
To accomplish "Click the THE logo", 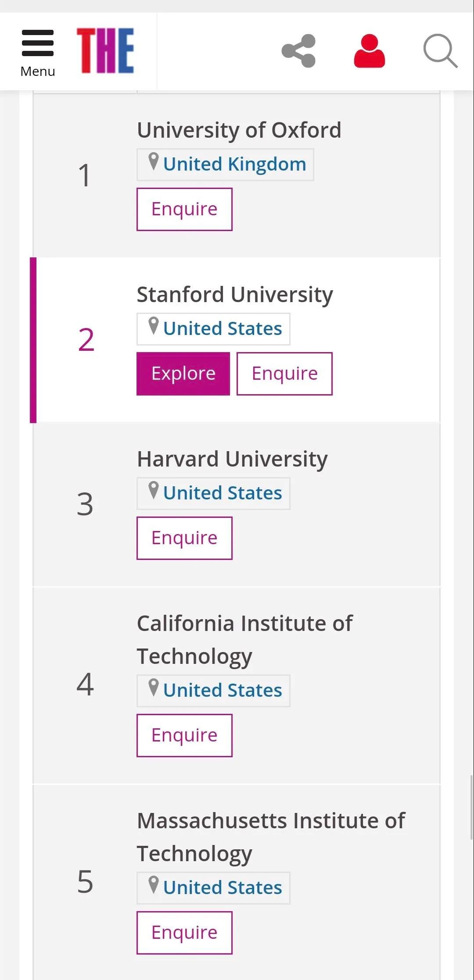I will pos(105,50).
